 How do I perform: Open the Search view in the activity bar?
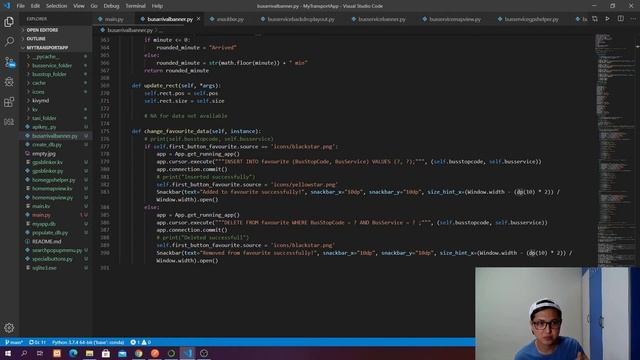click(x=9, y=42)
